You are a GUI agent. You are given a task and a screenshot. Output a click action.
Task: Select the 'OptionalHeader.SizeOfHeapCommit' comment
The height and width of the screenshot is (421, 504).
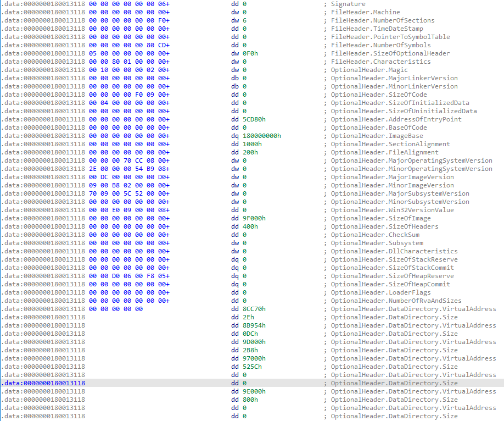(390, 284)
